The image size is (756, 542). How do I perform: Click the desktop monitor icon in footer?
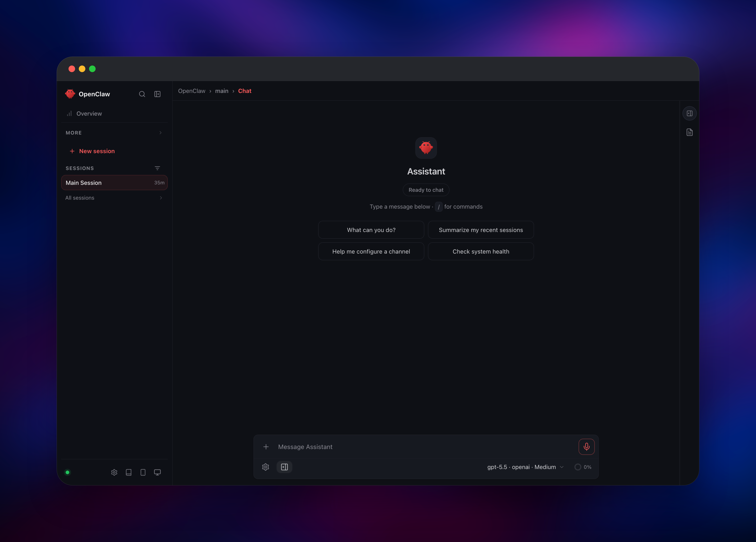157,472
